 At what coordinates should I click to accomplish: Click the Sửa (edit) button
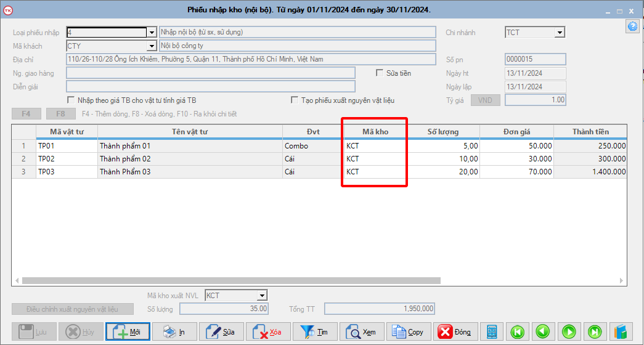(x=221, y=331)
